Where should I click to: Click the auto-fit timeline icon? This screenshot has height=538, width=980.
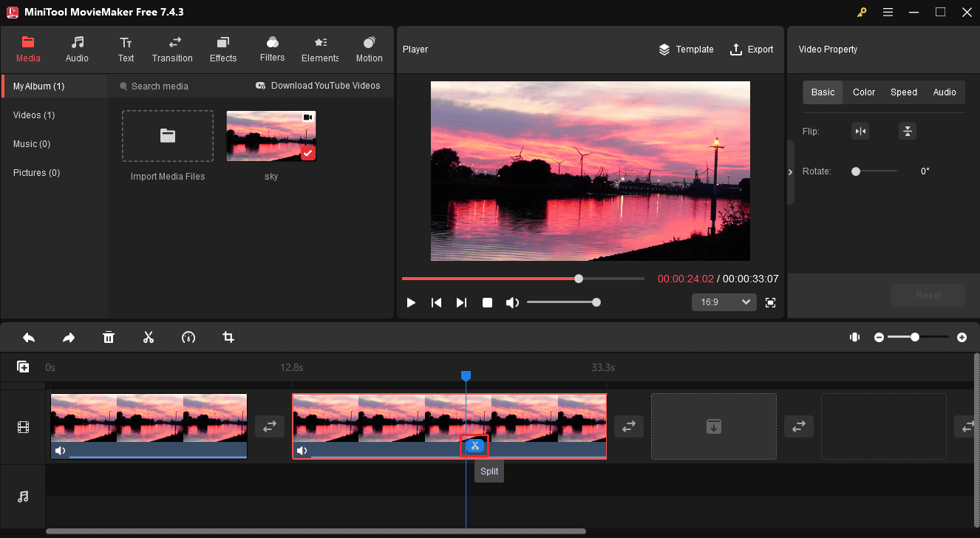854,337
